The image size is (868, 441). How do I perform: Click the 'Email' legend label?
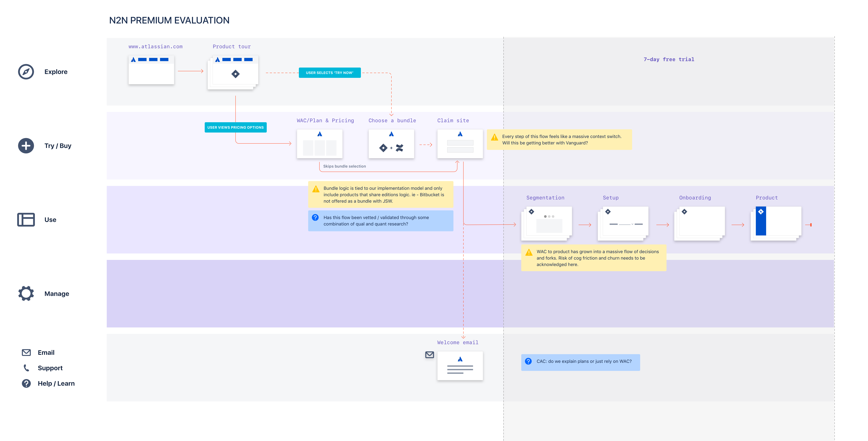(x=46, y=352)
